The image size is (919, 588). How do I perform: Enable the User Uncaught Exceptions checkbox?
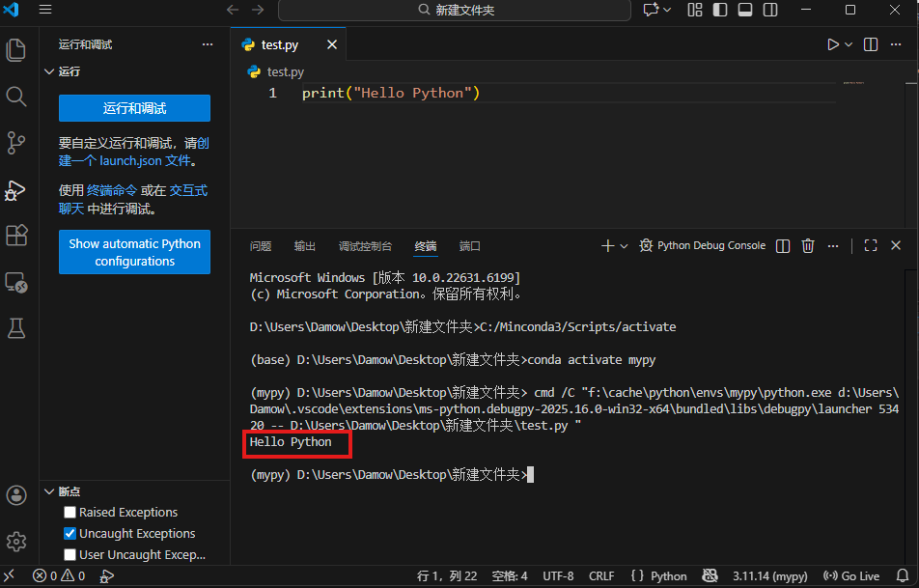pos(70,555)
